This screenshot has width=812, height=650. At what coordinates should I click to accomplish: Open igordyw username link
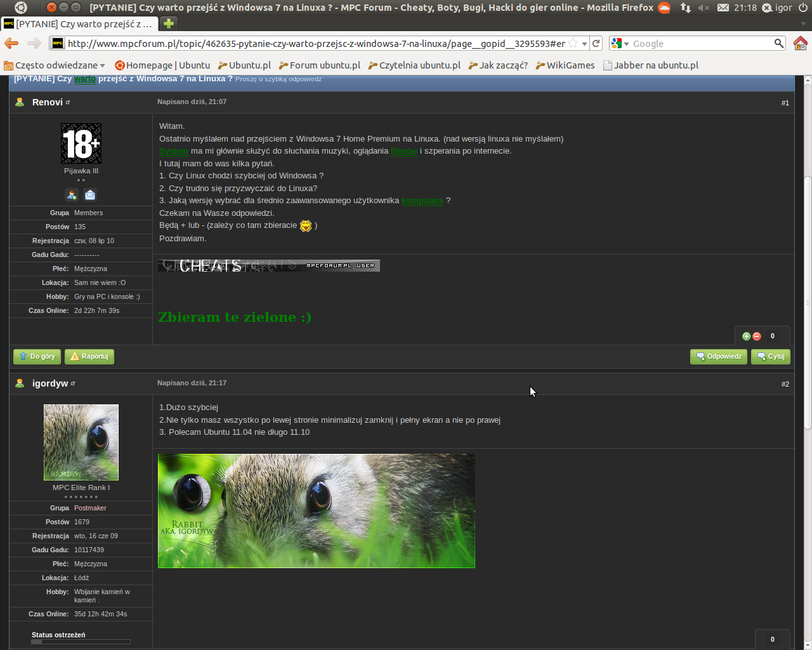[x=50, y=383]
